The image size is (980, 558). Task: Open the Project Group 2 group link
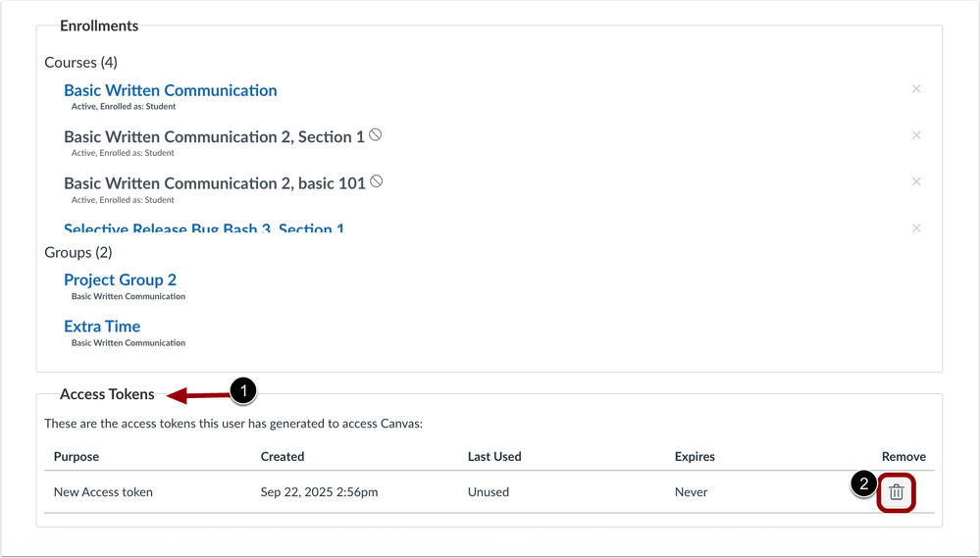[x=120, y=279]
